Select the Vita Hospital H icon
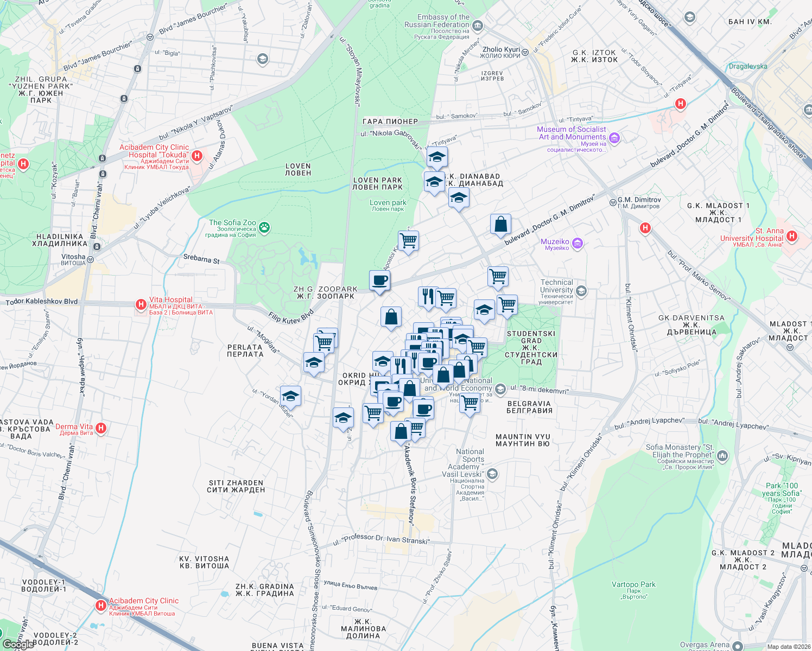 pyautogui.click(x=141, y=305)
